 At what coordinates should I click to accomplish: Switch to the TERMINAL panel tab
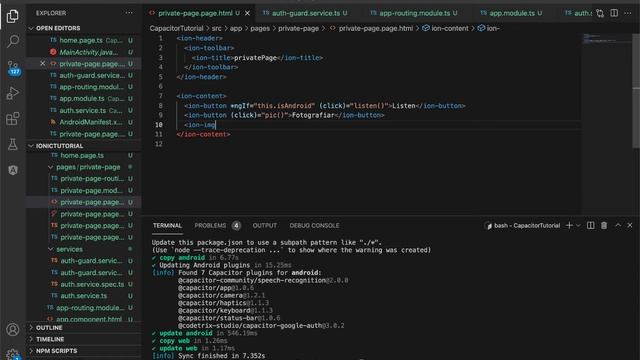tap(167, 225)
